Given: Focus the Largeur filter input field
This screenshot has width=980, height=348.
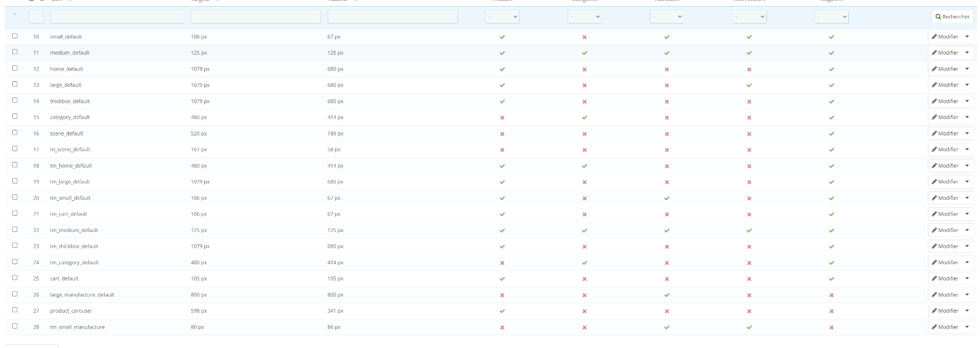Looking at the screenshot, I should coord(256,17).
